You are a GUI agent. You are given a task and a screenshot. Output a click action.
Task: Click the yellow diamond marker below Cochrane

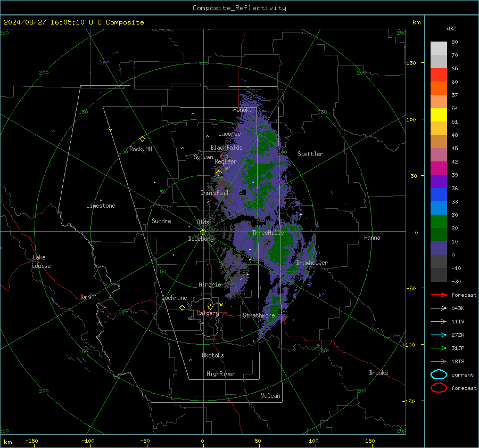pyautogui.click(x=182, y=307)
